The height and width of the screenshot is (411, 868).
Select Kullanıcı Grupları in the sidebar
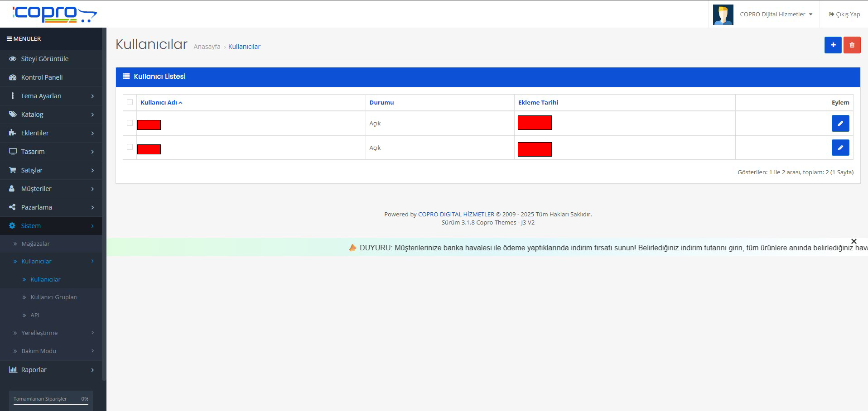[x=53, y=297]
